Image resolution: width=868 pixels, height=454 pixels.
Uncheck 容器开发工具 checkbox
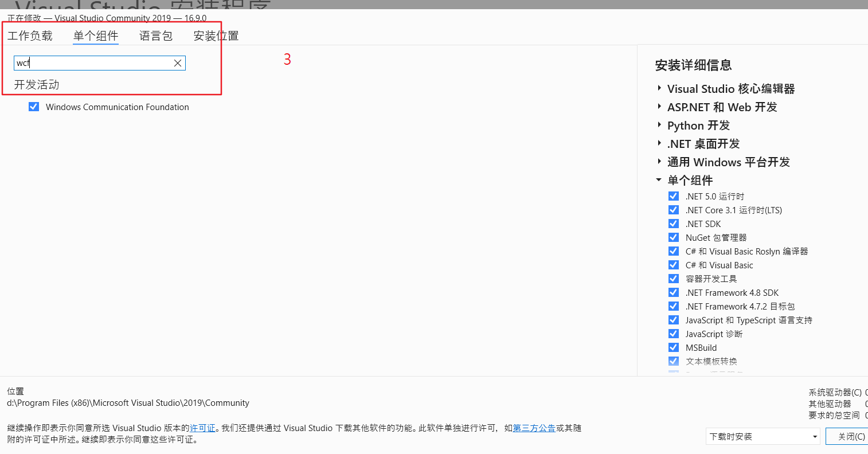(674, 279)
